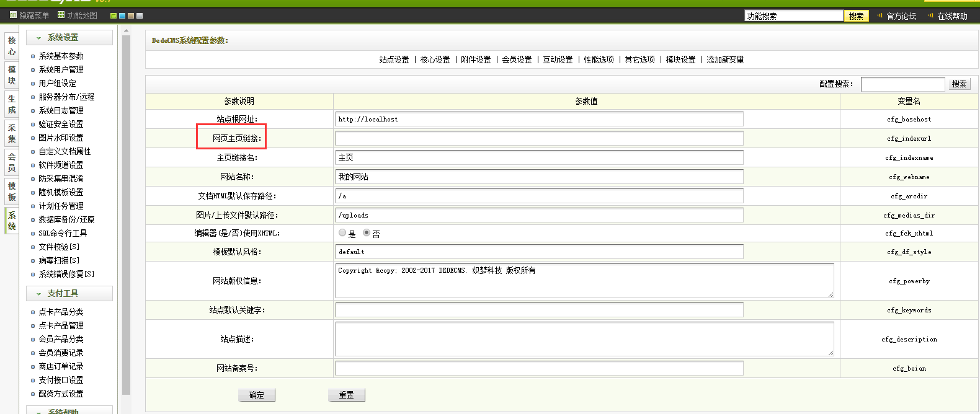This screenshot has width=980, height=414.
Task: Select the 生成 vertical tab
Action: tap(12, 105)
